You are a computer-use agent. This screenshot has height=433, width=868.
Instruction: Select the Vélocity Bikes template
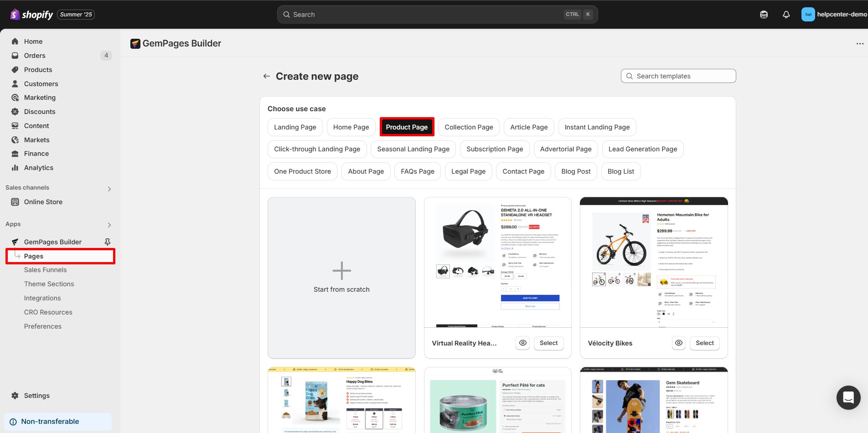click(x=704, y=343)
